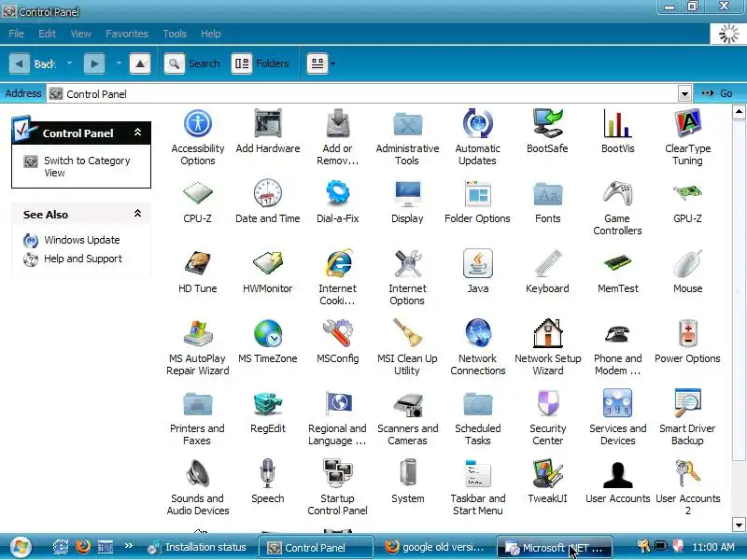Open the MS TimeZone icon

point(268,333)
